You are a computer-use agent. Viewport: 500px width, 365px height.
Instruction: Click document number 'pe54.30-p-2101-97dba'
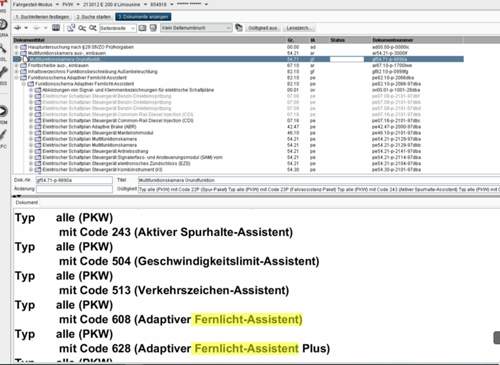[396, 170]
